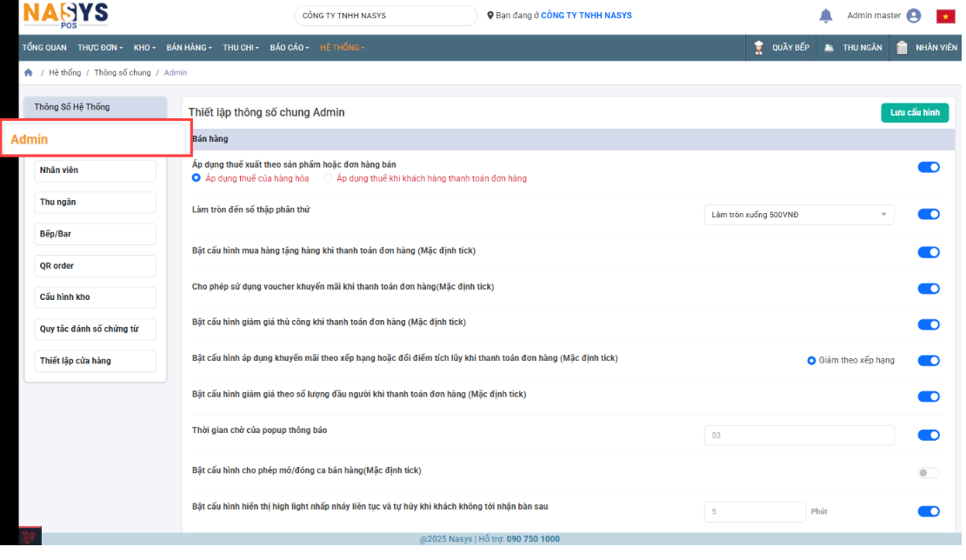The width and height of the screenshot is (966, 560).
Task: Toggle voucher khuyến mãi usage switch
Action: 929,289
